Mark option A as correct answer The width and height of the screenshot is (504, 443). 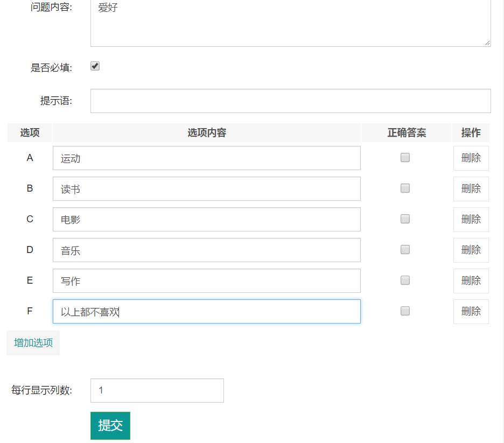pos(405,158)
